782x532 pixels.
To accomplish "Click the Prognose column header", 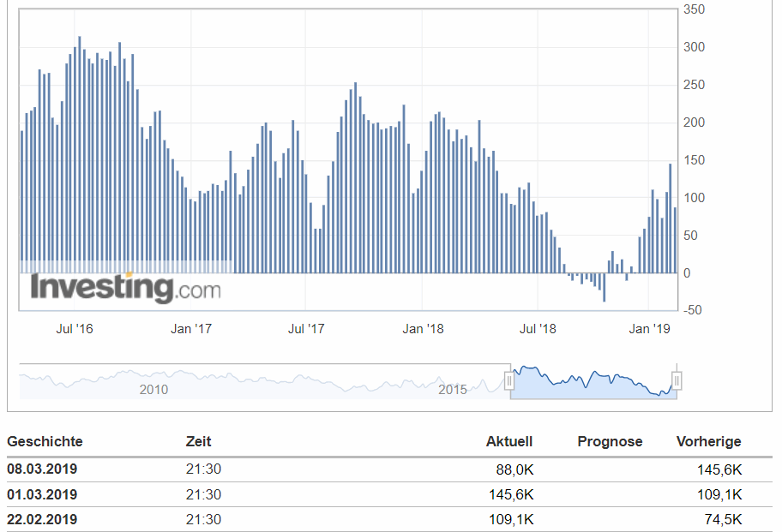I will coord(609,441).
